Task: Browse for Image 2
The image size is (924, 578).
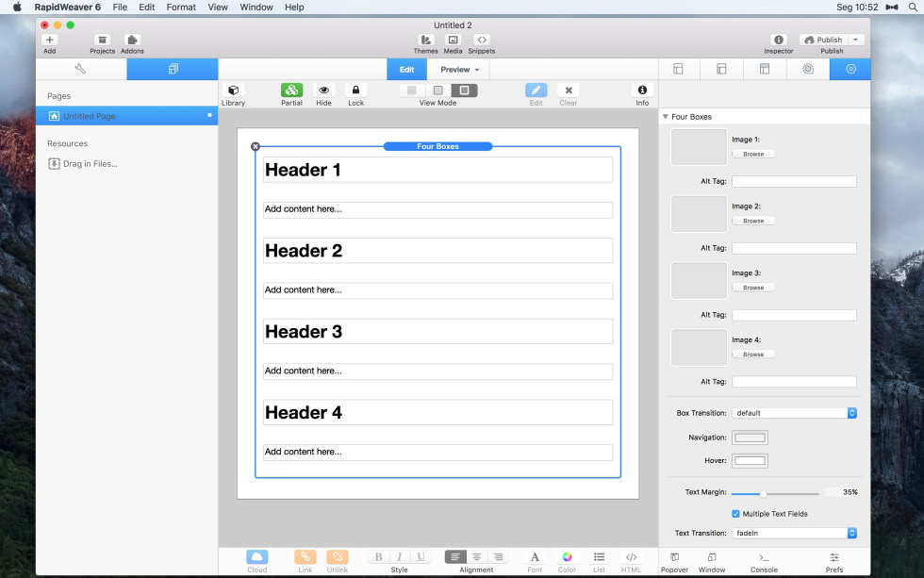Action: (753, 221)
